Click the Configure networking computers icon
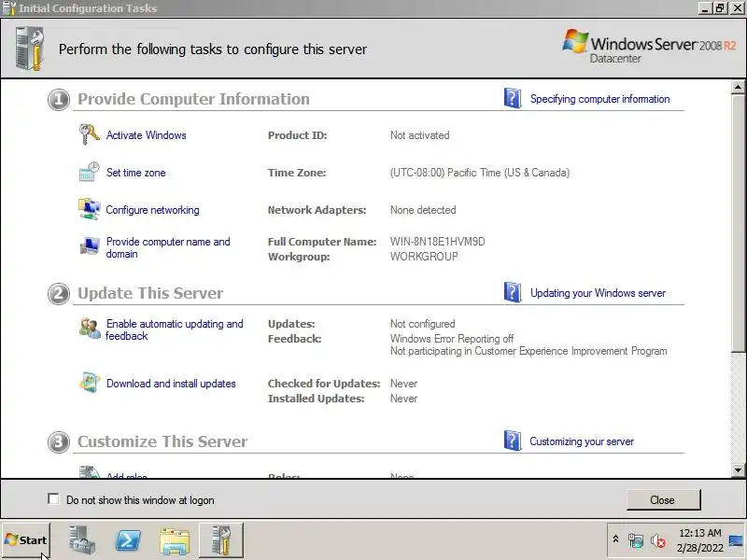 click(89, 209)
